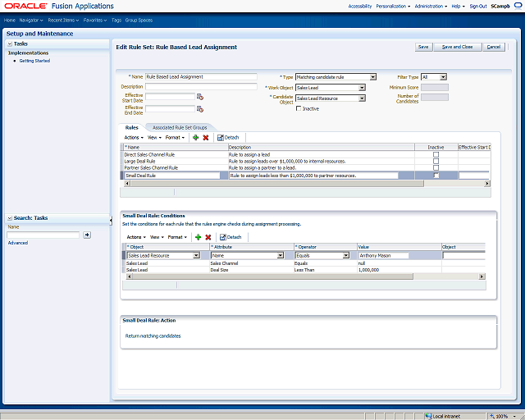Screen dimensions: 525x420
Task: Click the Oracle logo
Action: coord(25,6)
